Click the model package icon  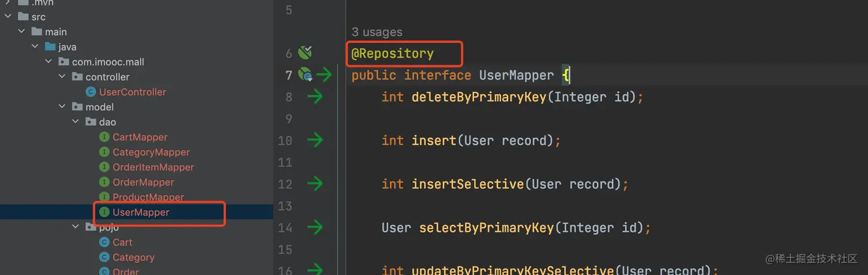pos(77,107)
